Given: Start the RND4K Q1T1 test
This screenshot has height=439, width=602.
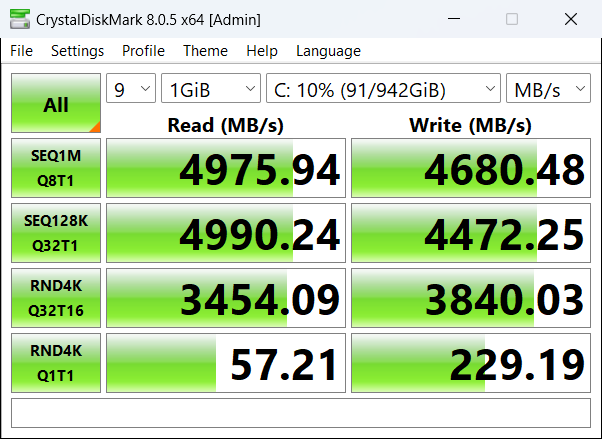Looking at the screenshot, I should 56,363.
